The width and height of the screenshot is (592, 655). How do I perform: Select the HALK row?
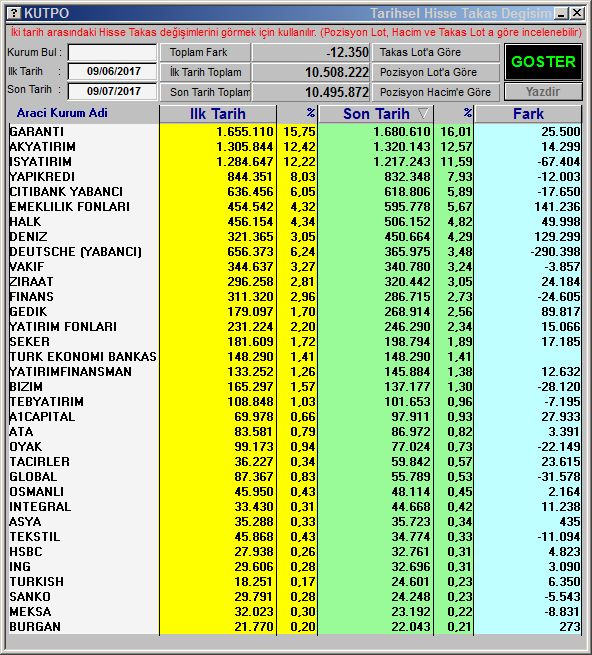[x=295, y=222]
